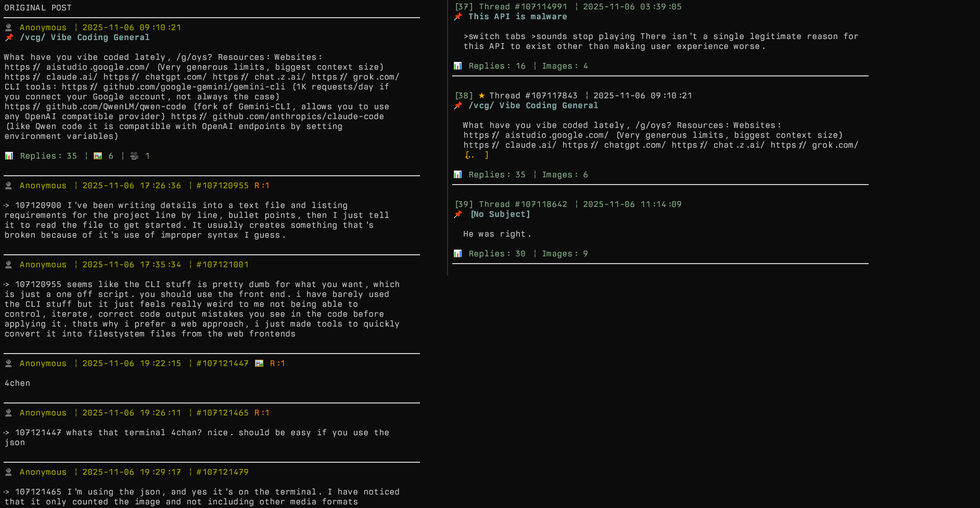Click the timestamp 2025-11-06 03:39:05
980x508 pixels.
pos(632,7)
